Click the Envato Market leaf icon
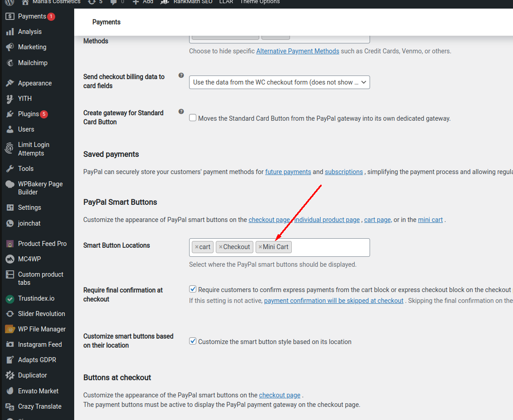Image resolution: width=513 pixels, height=420 pixels. pos(10,391)
